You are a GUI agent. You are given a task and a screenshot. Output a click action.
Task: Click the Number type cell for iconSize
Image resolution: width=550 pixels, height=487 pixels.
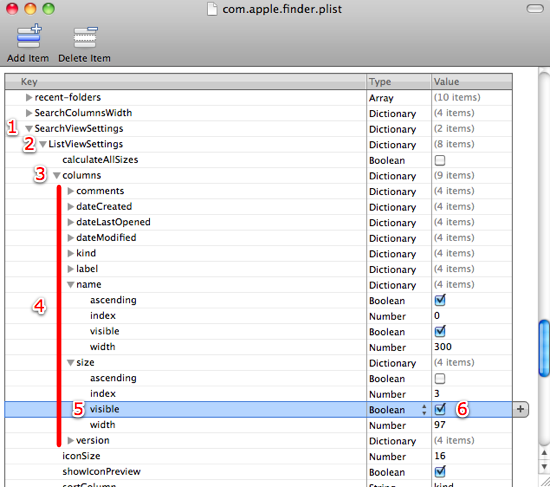click(399, 456)
